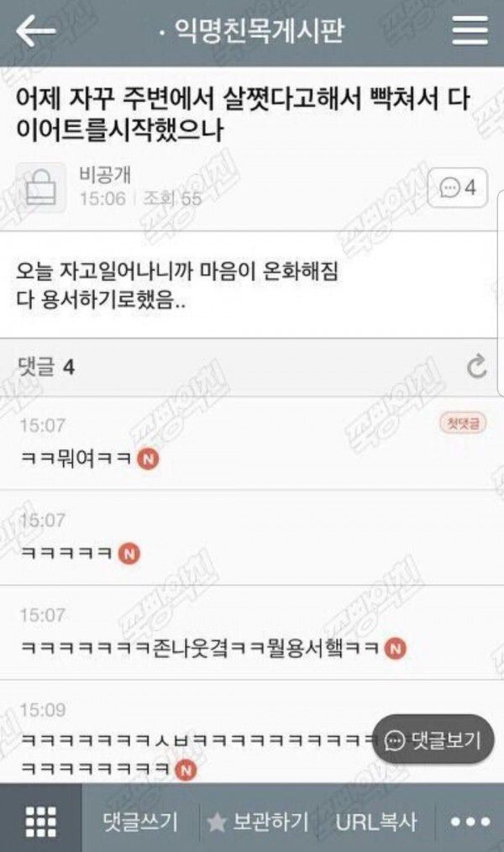504x852 pixels.
Task: Tap the 첫댓글 badge
Action: [463, 423]
